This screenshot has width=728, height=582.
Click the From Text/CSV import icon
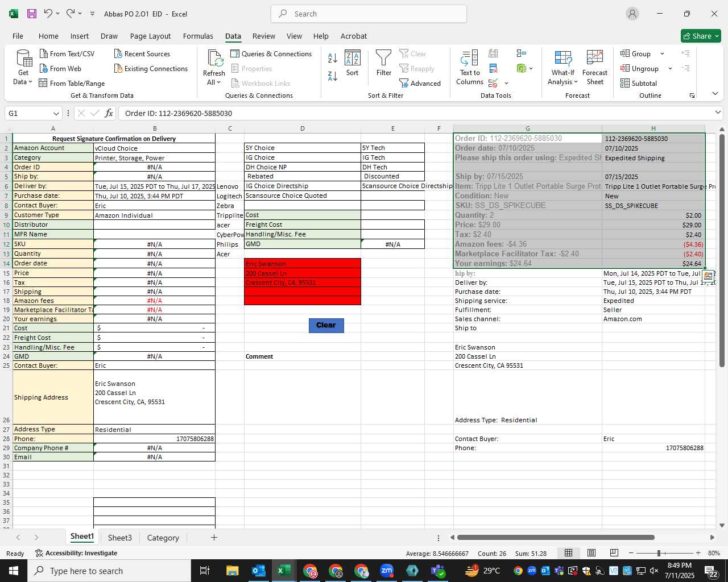tap(67, 53)
